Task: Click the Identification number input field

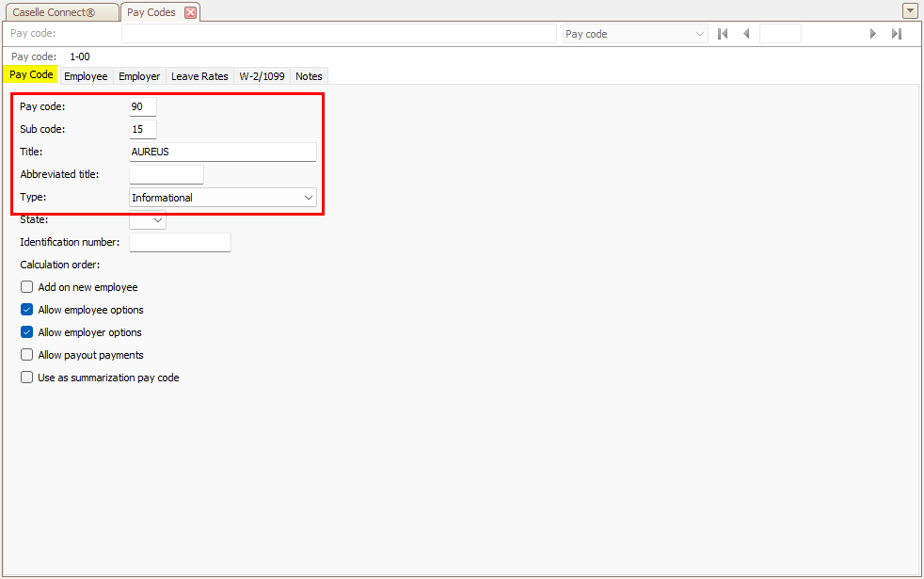Action: coord(180,243)
